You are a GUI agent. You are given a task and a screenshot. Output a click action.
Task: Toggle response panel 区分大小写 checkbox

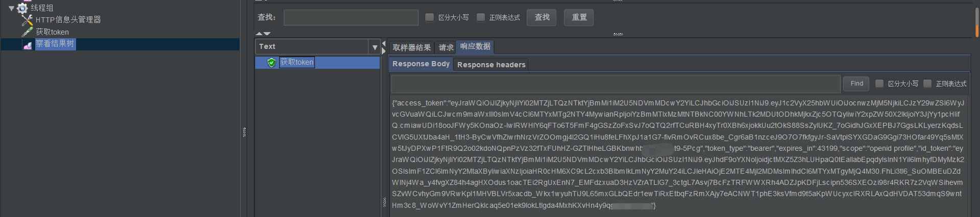point(879,84)
